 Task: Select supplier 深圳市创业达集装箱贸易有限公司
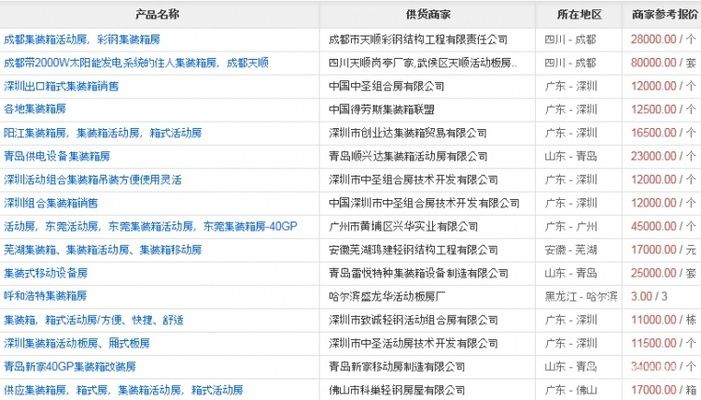click(x=408, y=133)
